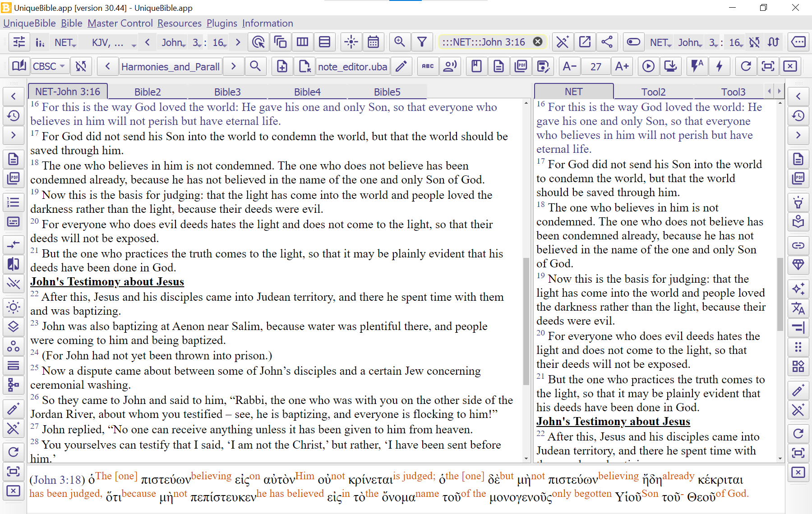This screenshot has height=514, width=812.
Task: Open content in external window icon
Action: pyautogui.click(x=585, y=42)
